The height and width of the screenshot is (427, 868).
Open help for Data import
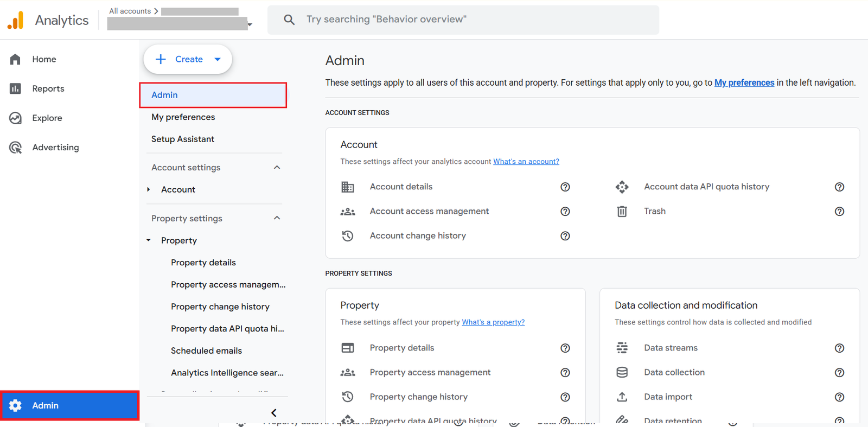coord(840,397)
